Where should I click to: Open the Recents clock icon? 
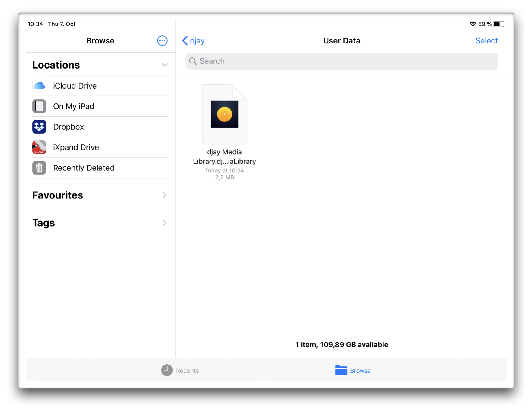pyautogui.click(x=166, y=371)
